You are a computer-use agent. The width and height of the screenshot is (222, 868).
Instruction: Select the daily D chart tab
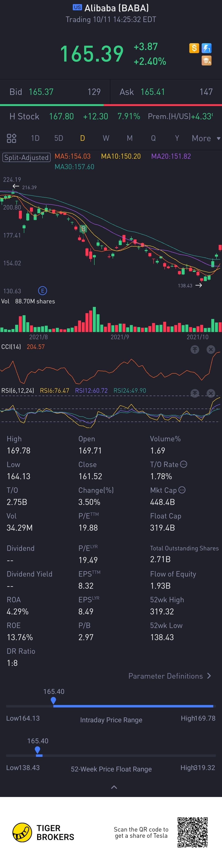point(82,138)
